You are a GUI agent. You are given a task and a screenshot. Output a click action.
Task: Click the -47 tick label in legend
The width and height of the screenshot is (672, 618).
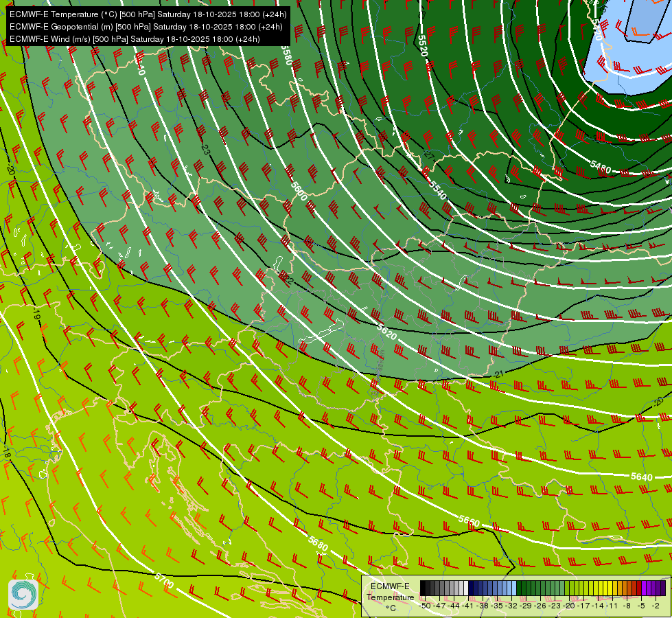[x=439, y=606]
